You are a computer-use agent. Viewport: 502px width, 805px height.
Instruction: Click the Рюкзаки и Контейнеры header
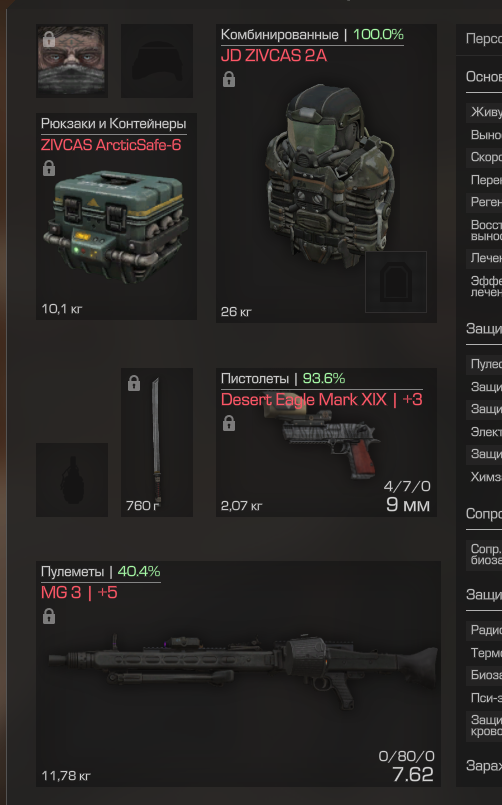point(113,123)
